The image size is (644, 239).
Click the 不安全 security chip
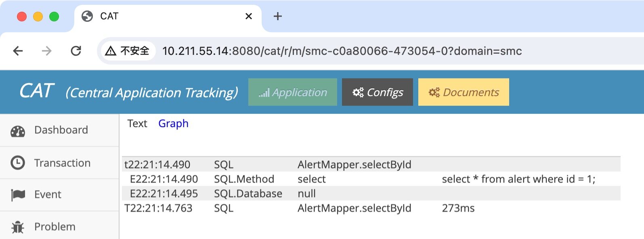128,51
